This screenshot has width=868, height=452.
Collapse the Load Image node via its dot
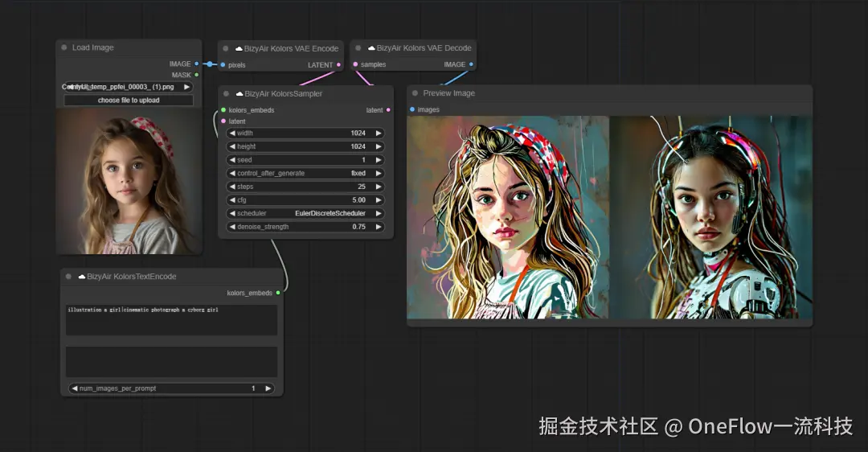click(x=64, y=47)
